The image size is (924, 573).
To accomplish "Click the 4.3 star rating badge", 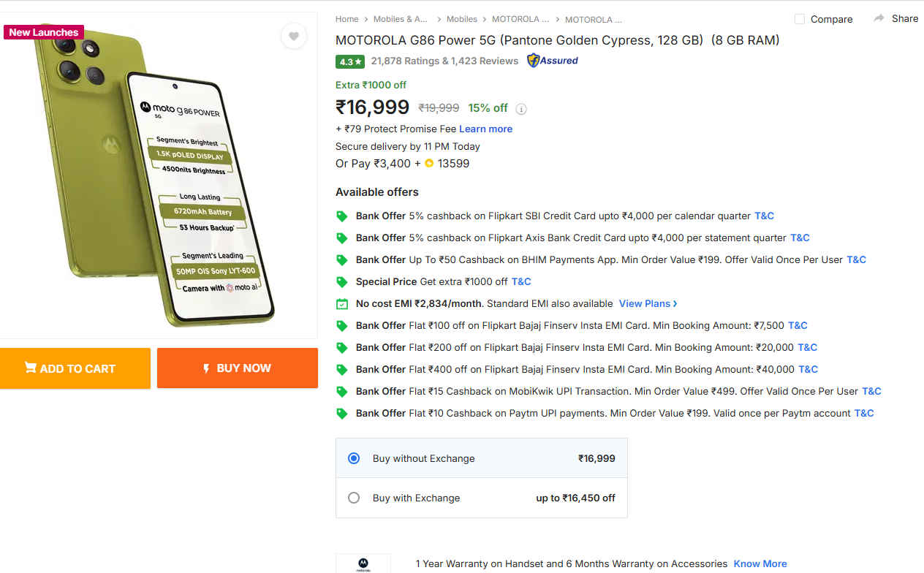I will 350,61.
